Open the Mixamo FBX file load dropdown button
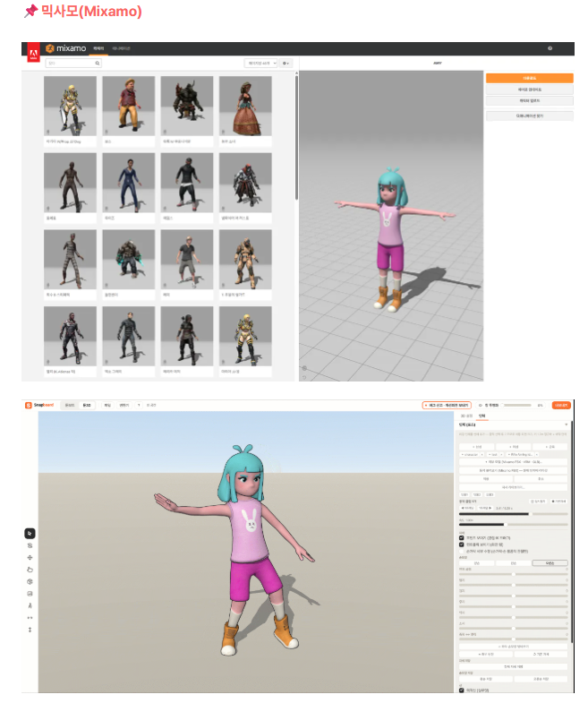588x703 pixels. [513, 462]
